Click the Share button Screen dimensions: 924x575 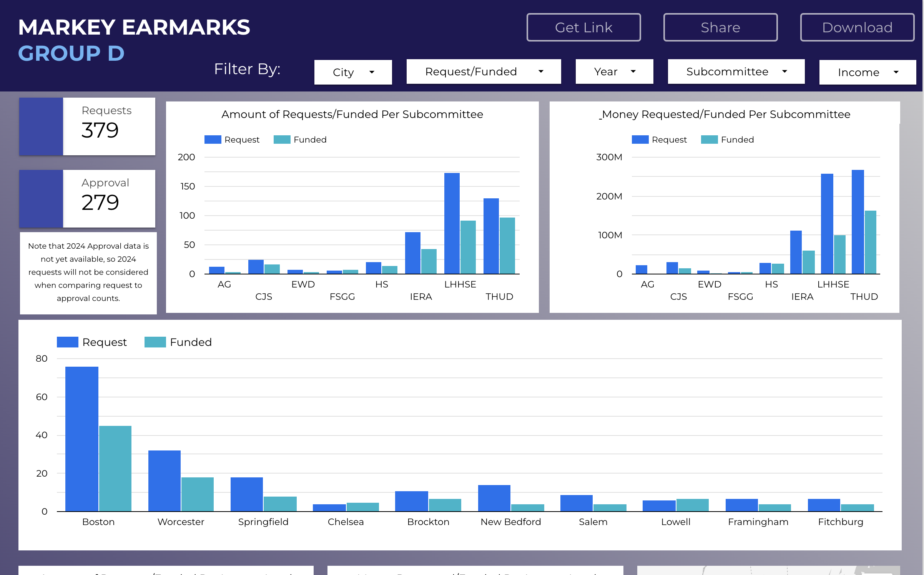(720, 27)
